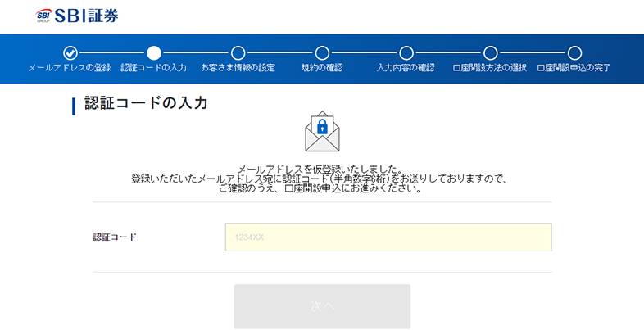Click the step circle above 入力内容の確認
The width and height of the screenshot is (644, 330).
tap(406, 52)
